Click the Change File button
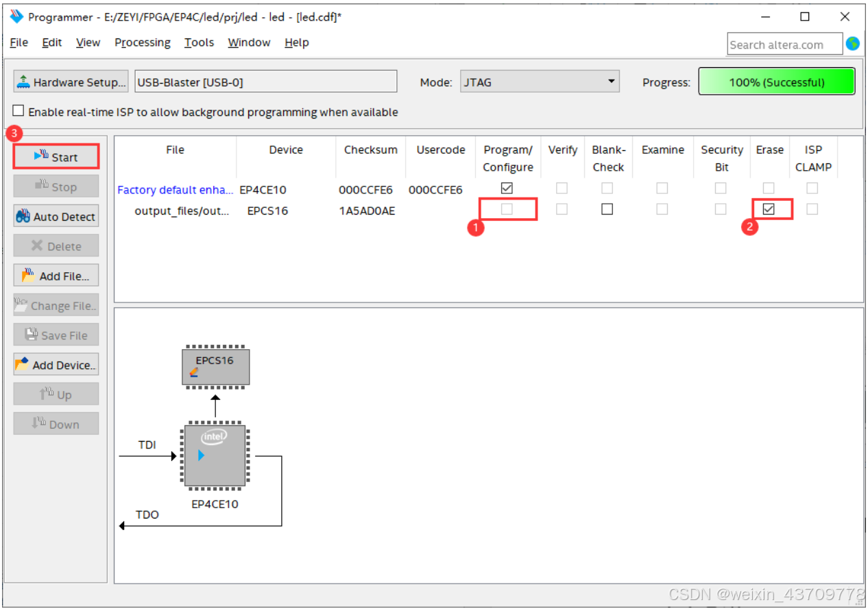 click(x=56, y=305)
